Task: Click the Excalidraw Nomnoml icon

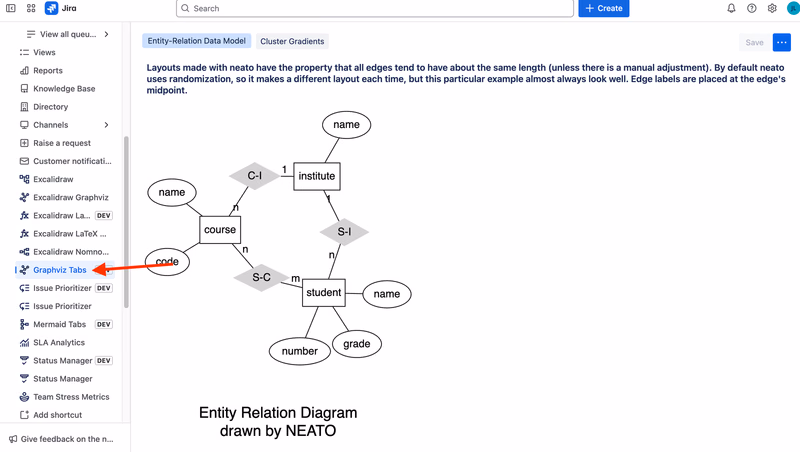Action: (x=24, y=252)
